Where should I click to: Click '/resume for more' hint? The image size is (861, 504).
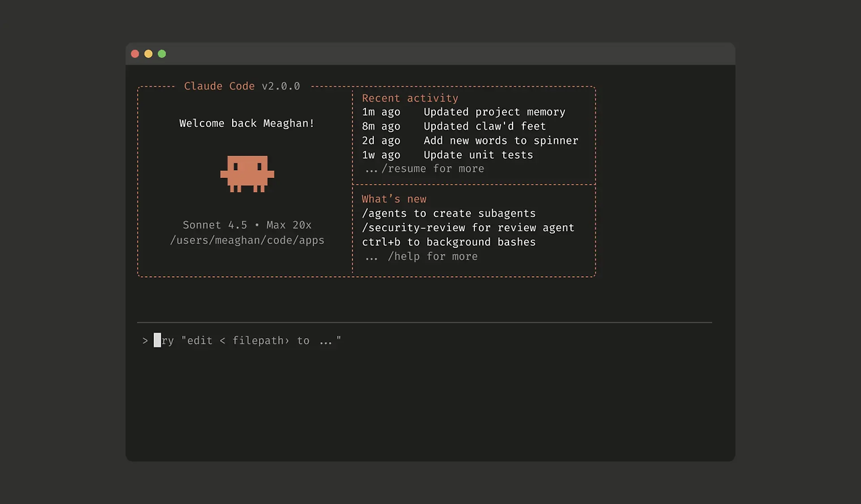pyautogui.click(x=433, y=169)
